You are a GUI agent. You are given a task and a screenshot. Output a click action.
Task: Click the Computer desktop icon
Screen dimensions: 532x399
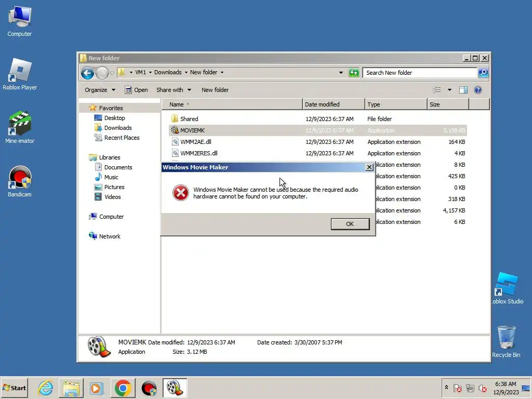20,21
